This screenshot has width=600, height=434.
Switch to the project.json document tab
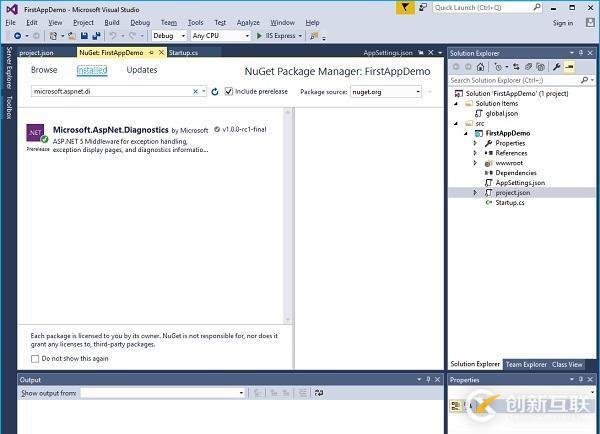36,53
